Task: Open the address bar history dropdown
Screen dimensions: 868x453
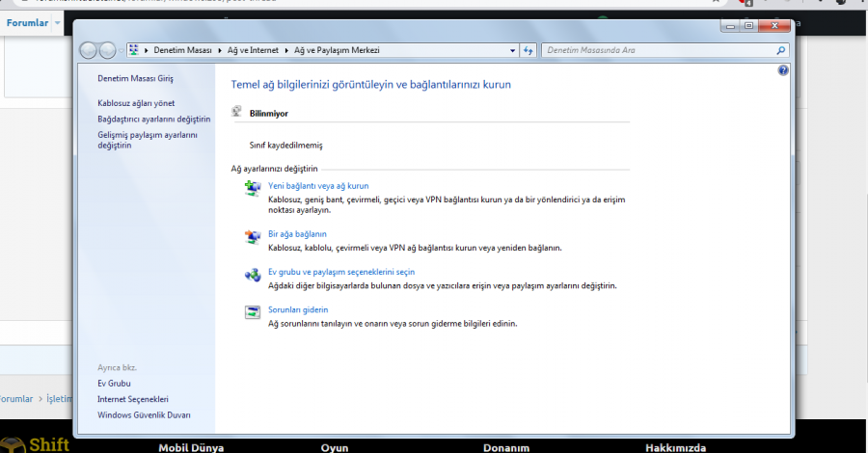Action: pos(512,50)
